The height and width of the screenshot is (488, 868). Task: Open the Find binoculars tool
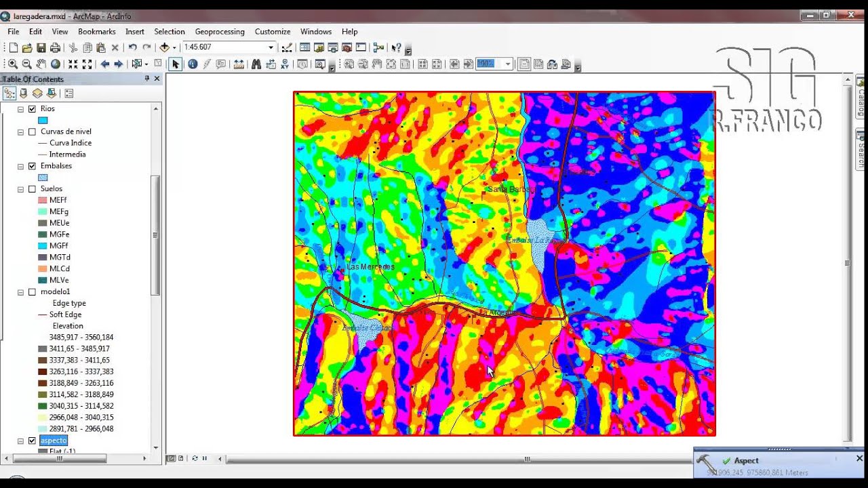tap(256, 64)
